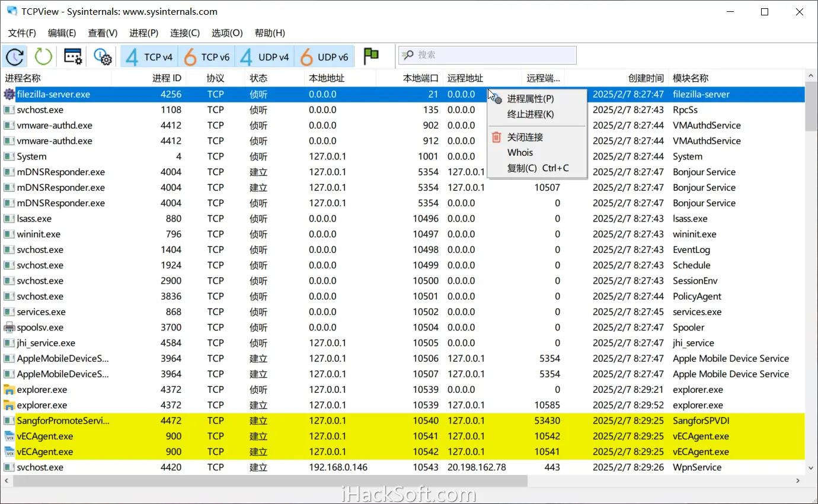Screen dimensions: 818x504
Task: Select the row with module SessionEnv
Action: (403, 281)
